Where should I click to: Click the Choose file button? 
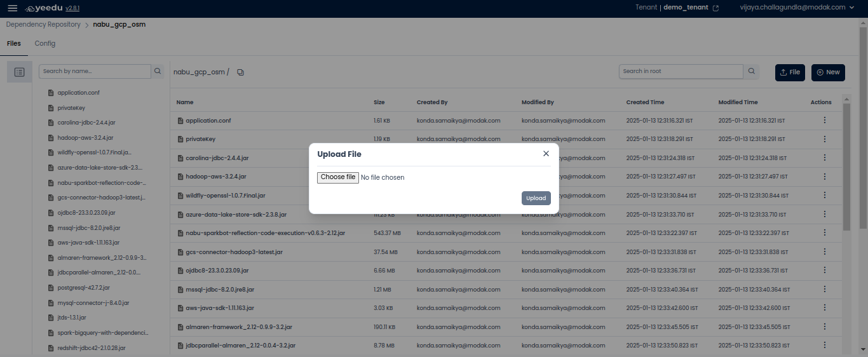click(338, 177)
